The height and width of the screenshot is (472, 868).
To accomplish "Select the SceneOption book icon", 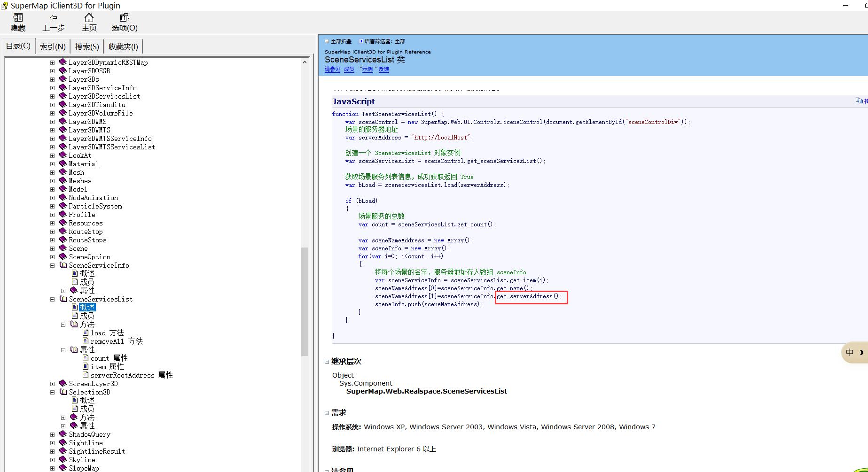I will click(x=63, y=256).
